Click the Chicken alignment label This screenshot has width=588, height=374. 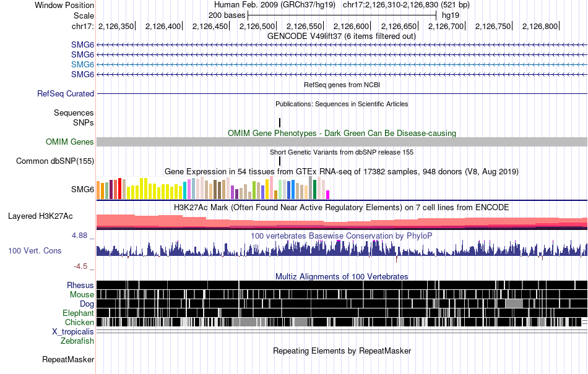pyautogui.click(x=79, y=322)
